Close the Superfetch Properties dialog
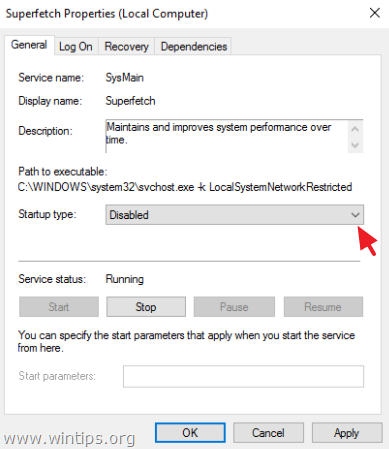Image resolution: width=389 pixels, height=449 pixels. [x=375, y=13]
